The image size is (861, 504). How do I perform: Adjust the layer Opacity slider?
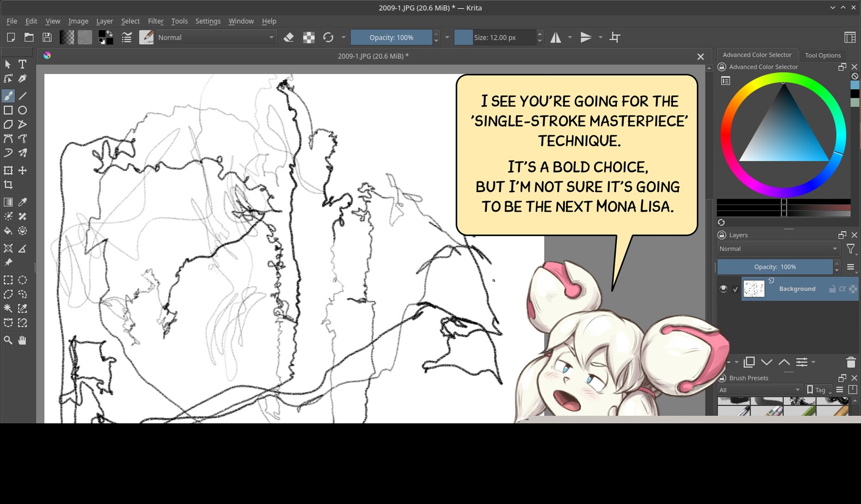click(x=774, y=267)
